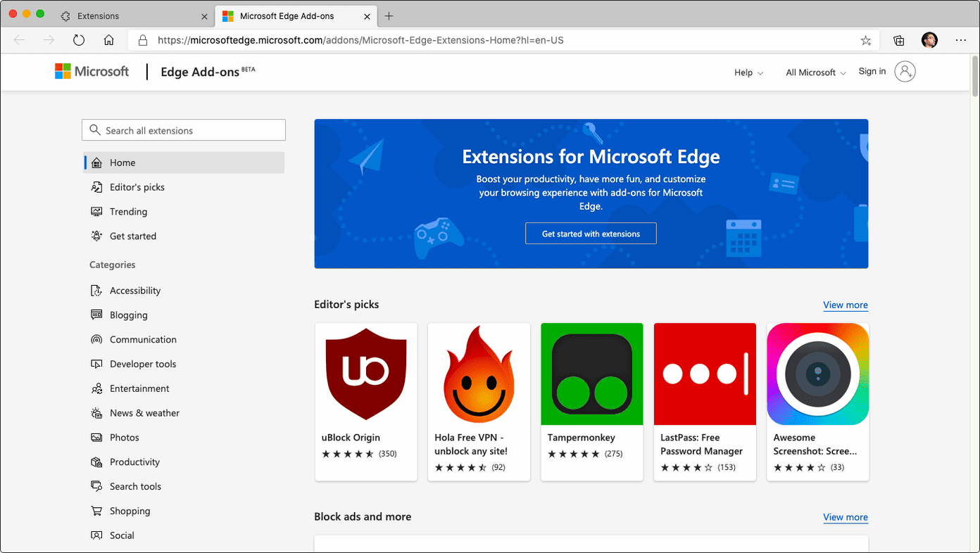Click the Editor's picks section heading

coord(346,305)
